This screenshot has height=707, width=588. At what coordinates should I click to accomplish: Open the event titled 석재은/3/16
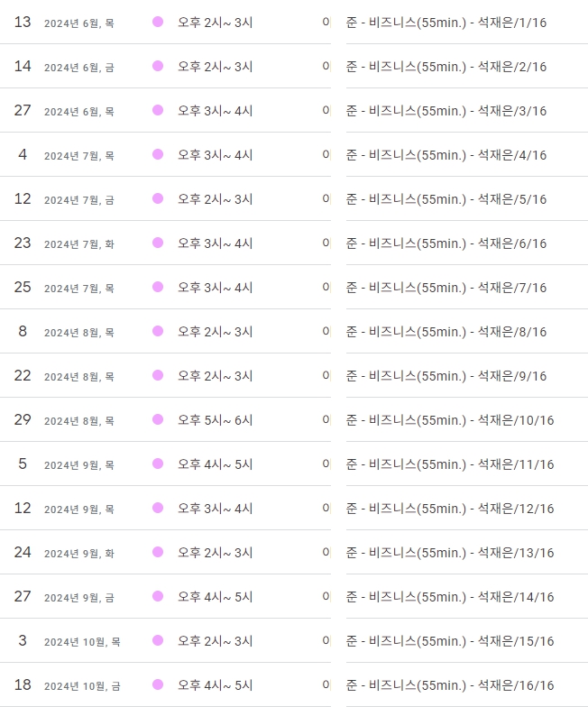(446, 111)
